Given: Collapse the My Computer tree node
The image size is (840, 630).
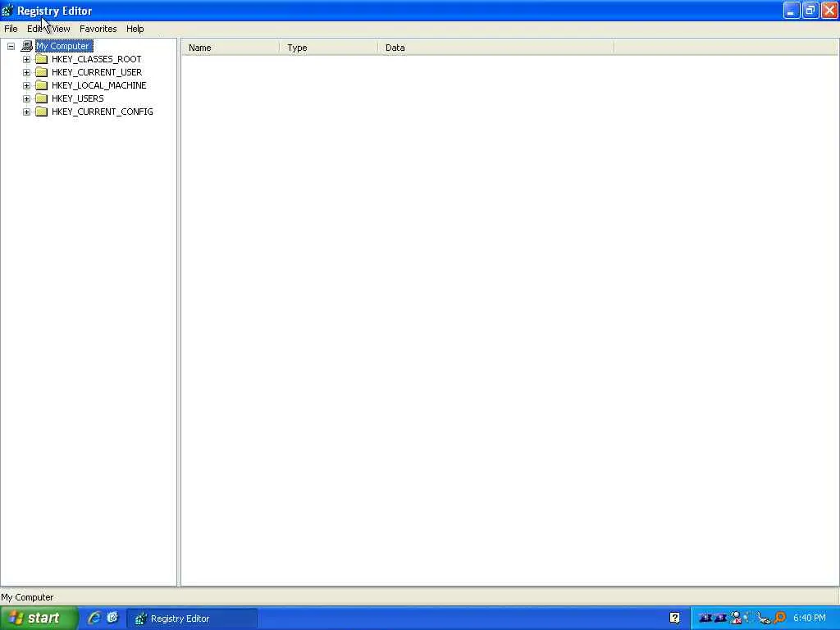Looking at the screenshot, I should pyautogui.click(x=11, y=46).
